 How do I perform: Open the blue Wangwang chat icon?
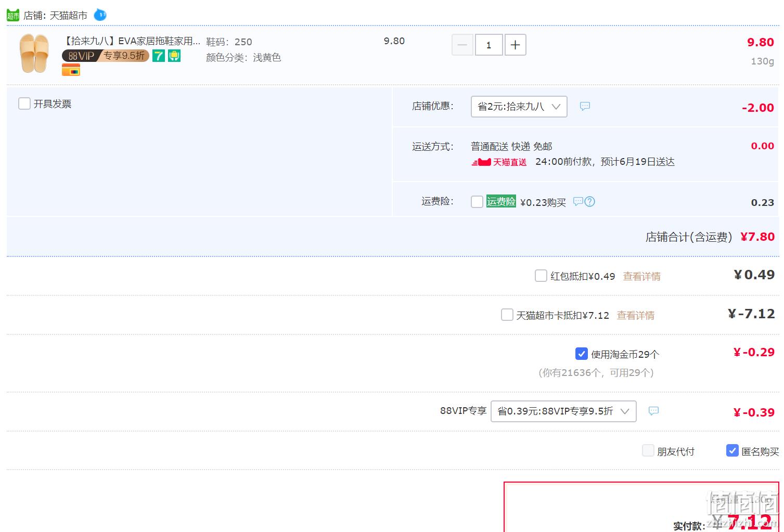tap(100, 15)
